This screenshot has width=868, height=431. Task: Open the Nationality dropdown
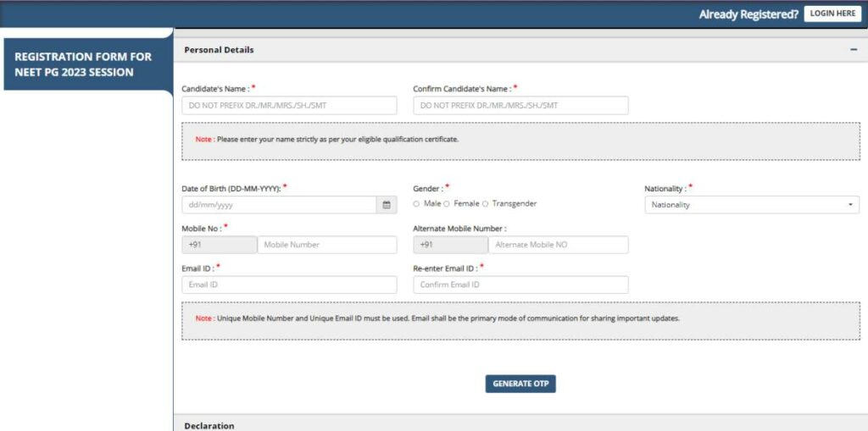tap(752, 205)
